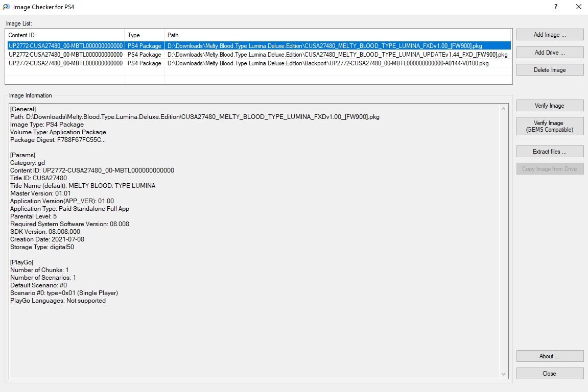Click the Application Type: Paid Standalone line
Image resolution: width=588 pixels, height=392 pixels.
coord(69,209)
